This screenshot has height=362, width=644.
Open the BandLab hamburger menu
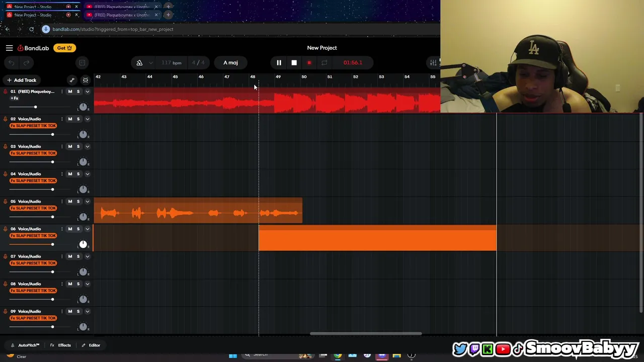click(x=9, y=48)
